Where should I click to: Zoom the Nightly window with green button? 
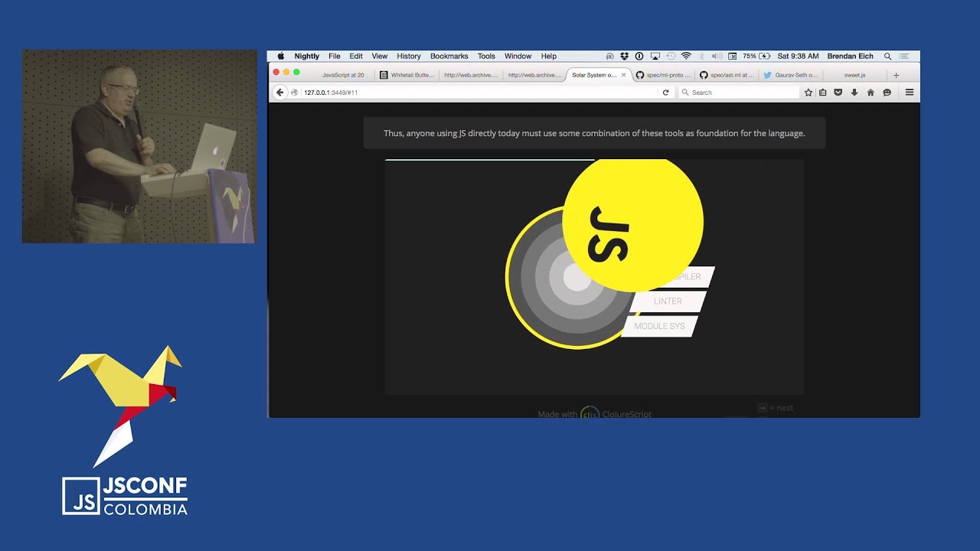coord(296,72)
